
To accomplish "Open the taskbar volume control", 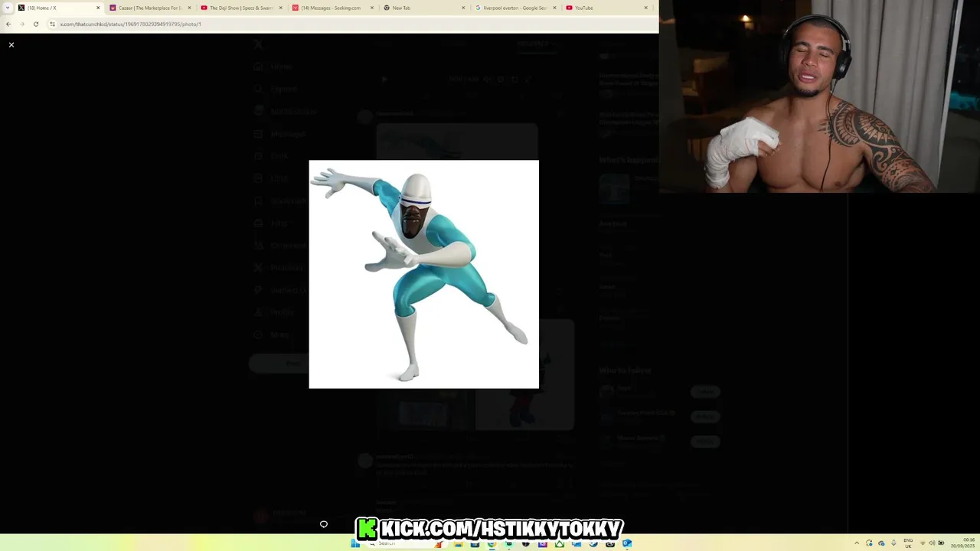I will coord(931,543).
